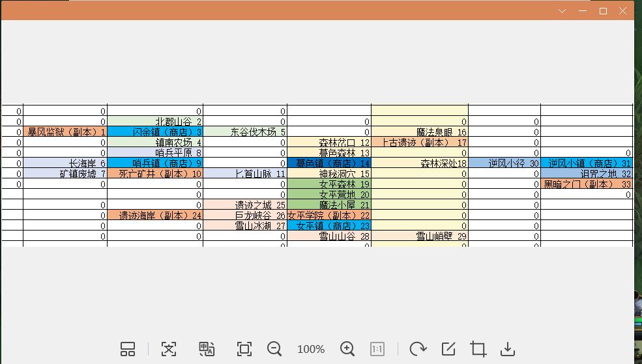Click the 闪金镇（商店）3 blue cell
The image size is (642, 364).
pyautogui.click(x=155, y=132)
